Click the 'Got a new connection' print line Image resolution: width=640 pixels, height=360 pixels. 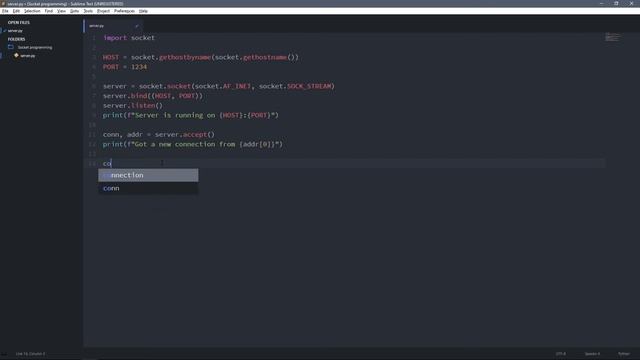coord(193,144)
